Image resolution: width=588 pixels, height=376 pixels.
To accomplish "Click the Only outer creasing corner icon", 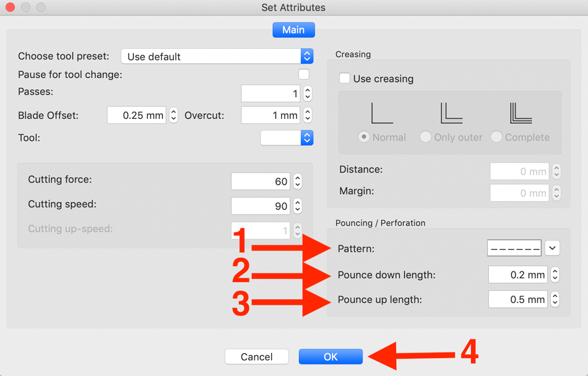I will (451, 113).
